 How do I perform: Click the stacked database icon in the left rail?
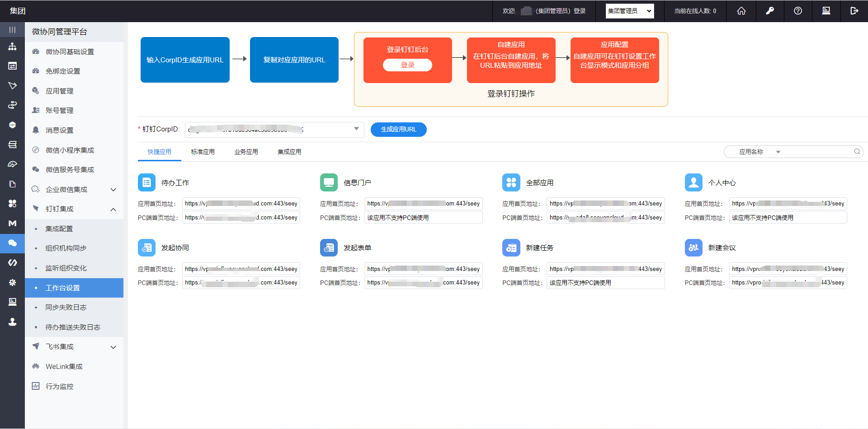click(x=12, y=145)
